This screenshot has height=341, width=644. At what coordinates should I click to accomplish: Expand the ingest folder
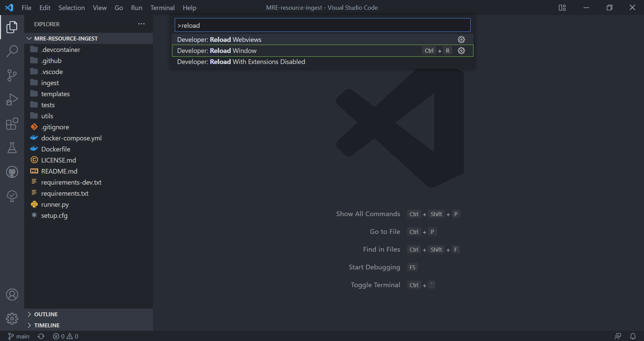pyautogui.click(x=89, y=83)
